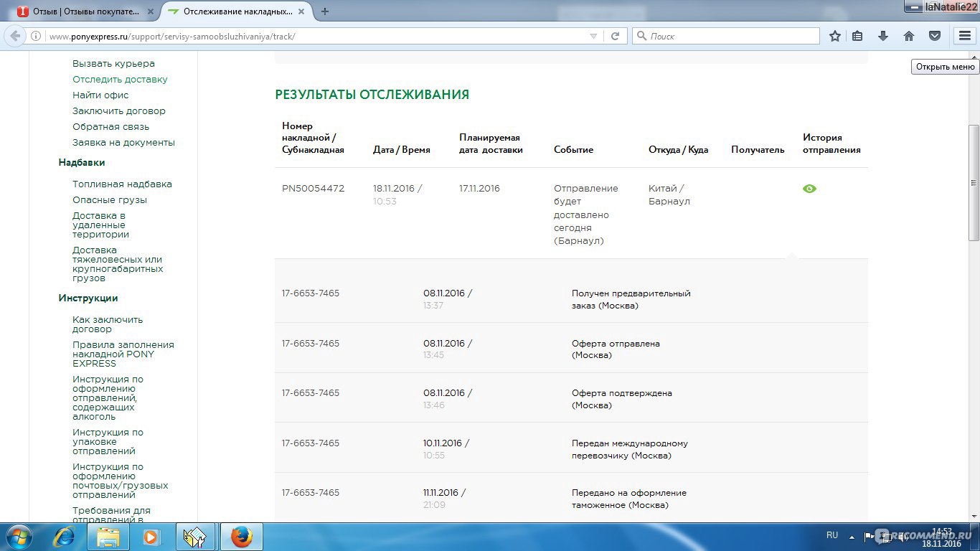Click the Открыть меню tooltip
980x551 pixels.
pos(945,67)
